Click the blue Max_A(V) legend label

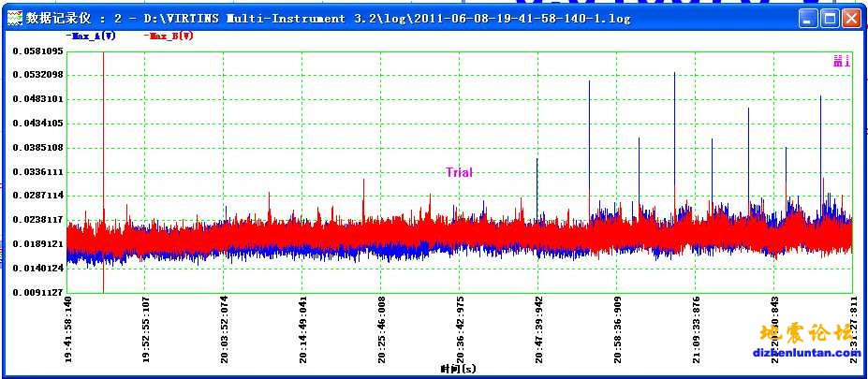pyautogui.click(x=91, y=36)
